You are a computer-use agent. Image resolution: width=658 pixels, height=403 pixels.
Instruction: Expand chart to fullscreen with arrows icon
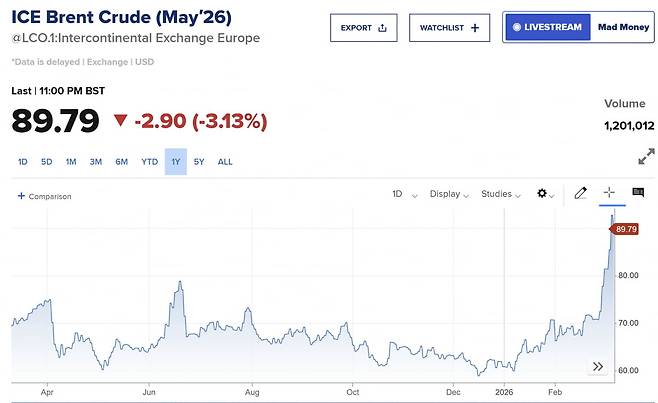(x=646, y=156)
